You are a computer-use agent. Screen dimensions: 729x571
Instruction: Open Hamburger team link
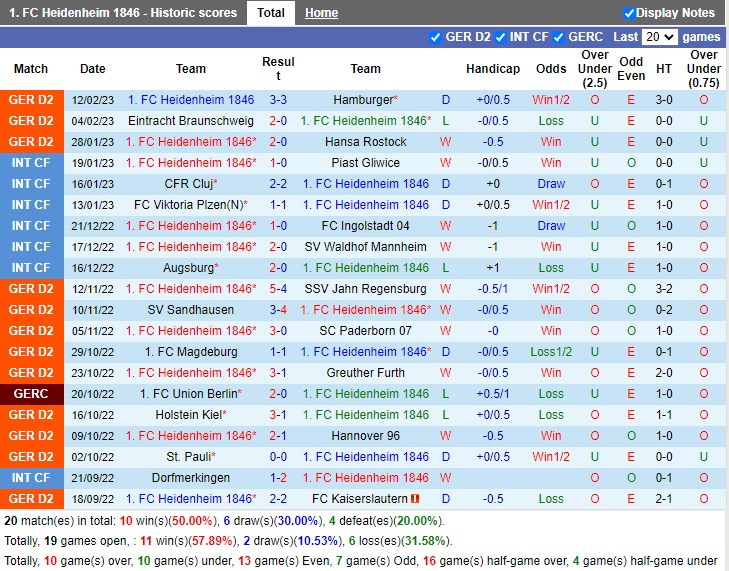coord(363,100)
